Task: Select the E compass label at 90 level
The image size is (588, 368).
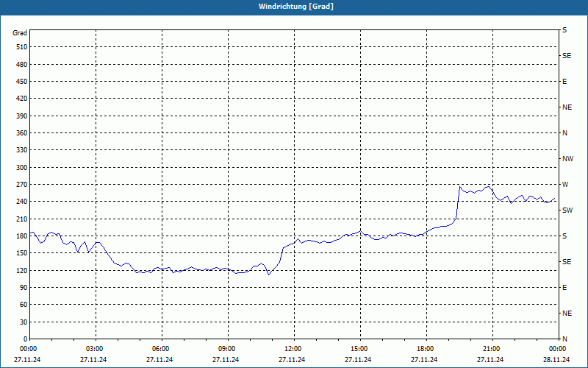Action: (564, 288)
